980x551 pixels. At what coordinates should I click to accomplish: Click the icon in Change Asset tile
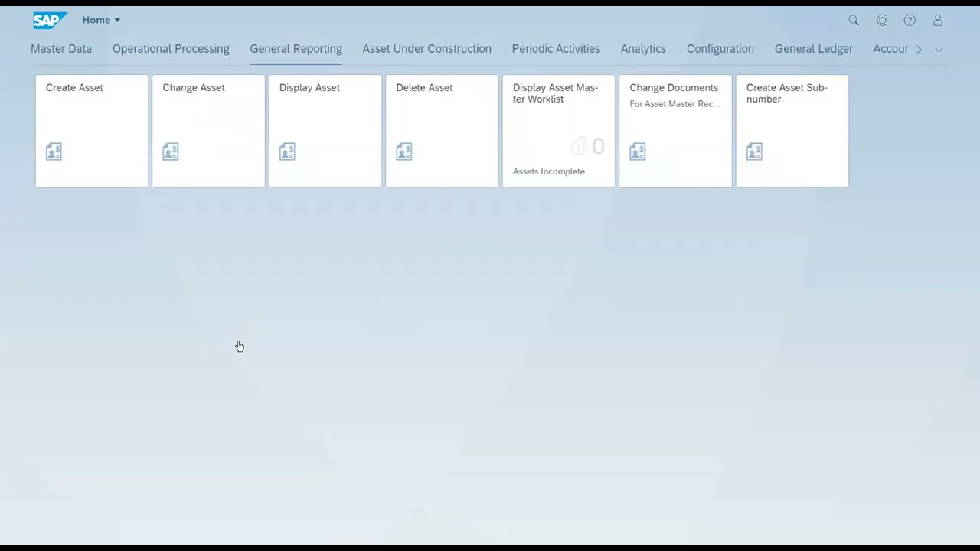(171, 152)
